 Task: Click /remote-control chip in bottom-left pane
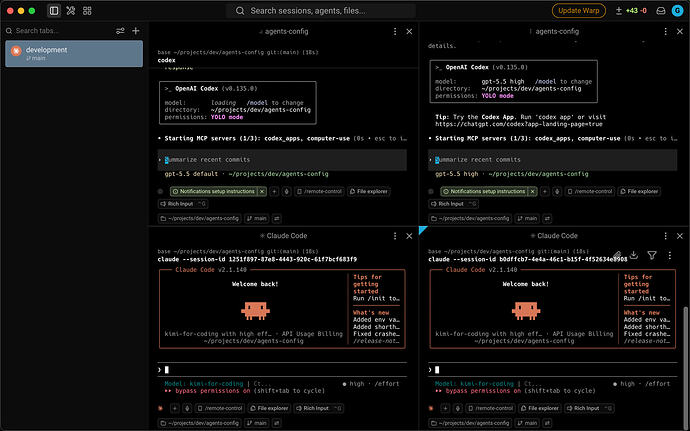220,408
